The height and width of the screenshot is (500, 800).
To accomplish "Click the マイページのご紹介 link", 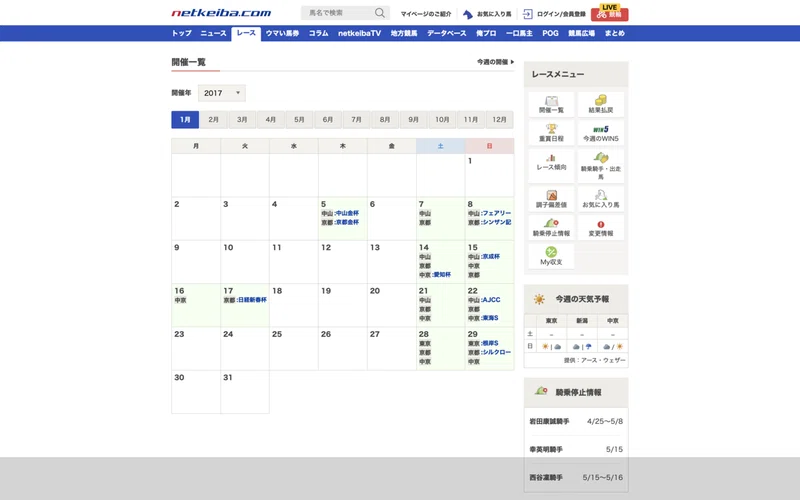I will (x=426, y=14).
